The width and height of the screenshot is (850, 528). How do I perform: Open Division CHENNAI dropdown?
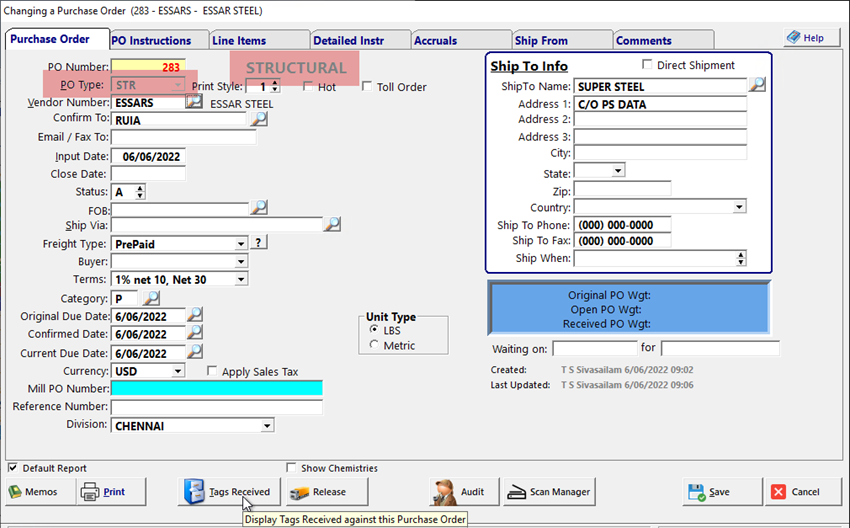click(x=267, y=426)
